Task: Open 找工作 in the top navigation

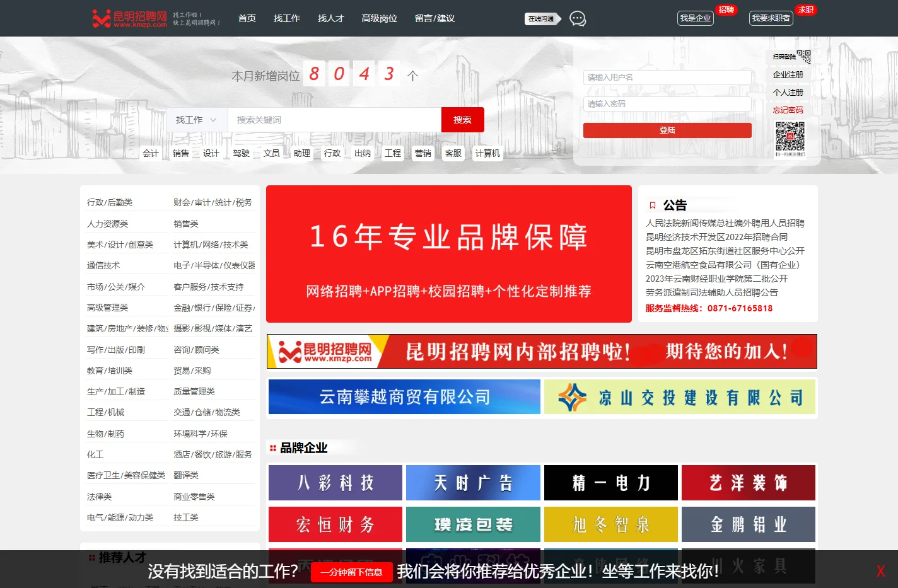Action: pos(287,18)
